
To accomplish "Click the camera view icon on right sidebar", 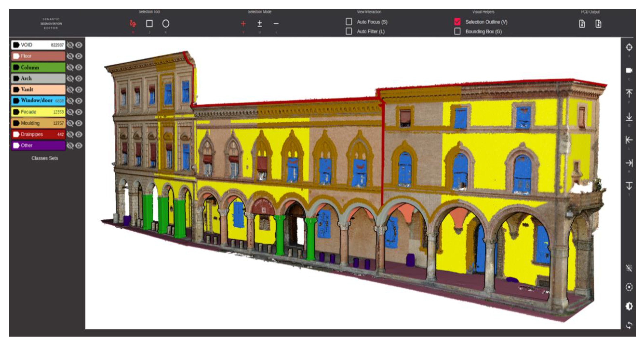I will coord(629,70).
